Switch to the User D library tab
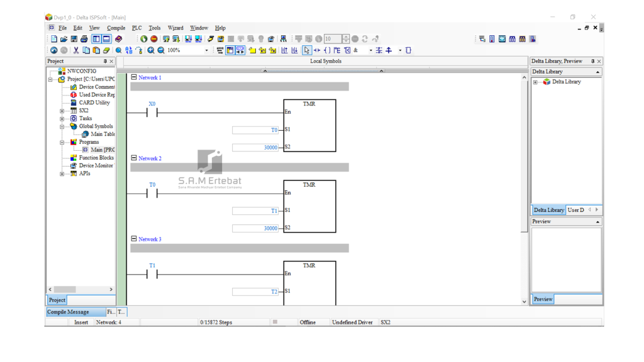This screenshot has height=362, width=644. click(x=575, y=210)
